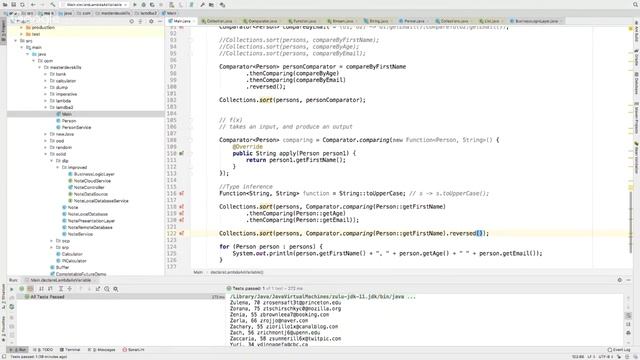The image size is (640, 360).
Task: Click lambda gutter icon at line 116
Action: (x=181, y=193)
